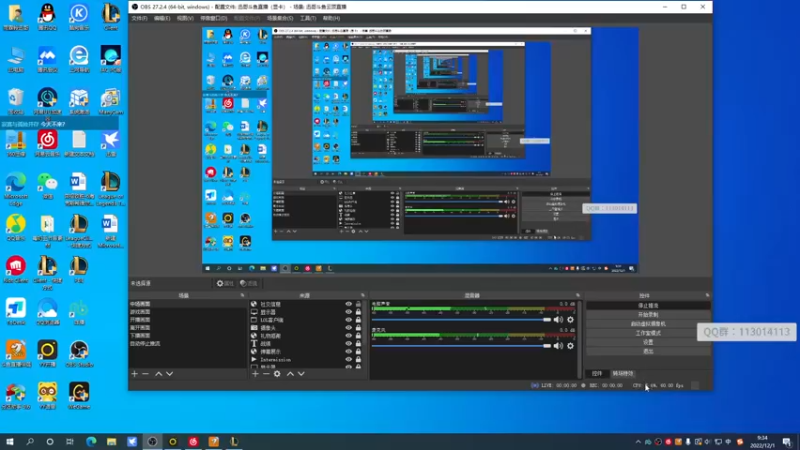Screen dimensions: 800x450
Task: Open the Tools (工具) menu
Action: click(308, 18)
